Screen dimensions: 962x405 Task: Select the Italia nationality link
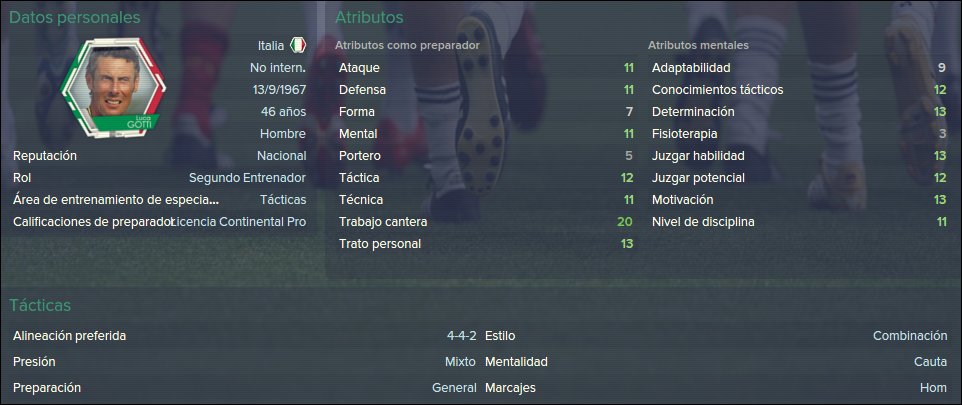click(271, 45)
